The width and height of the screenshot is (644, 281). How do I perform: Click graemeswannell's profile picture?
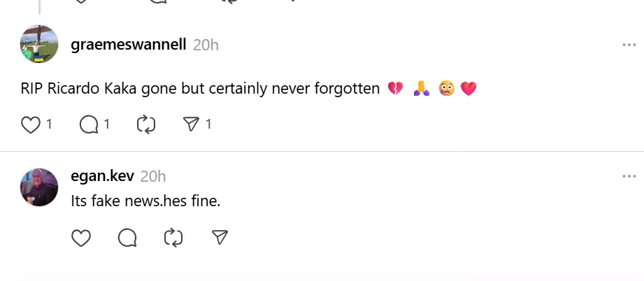pos(39,44)
